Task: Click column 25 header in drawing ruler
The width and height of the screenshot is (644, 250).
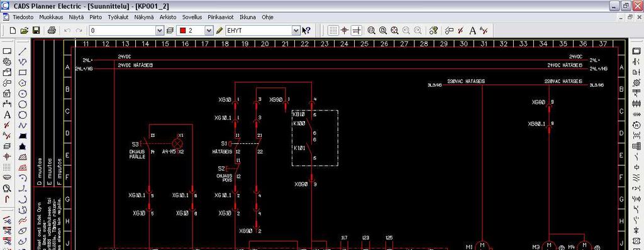Action: [x=364, y=43]
